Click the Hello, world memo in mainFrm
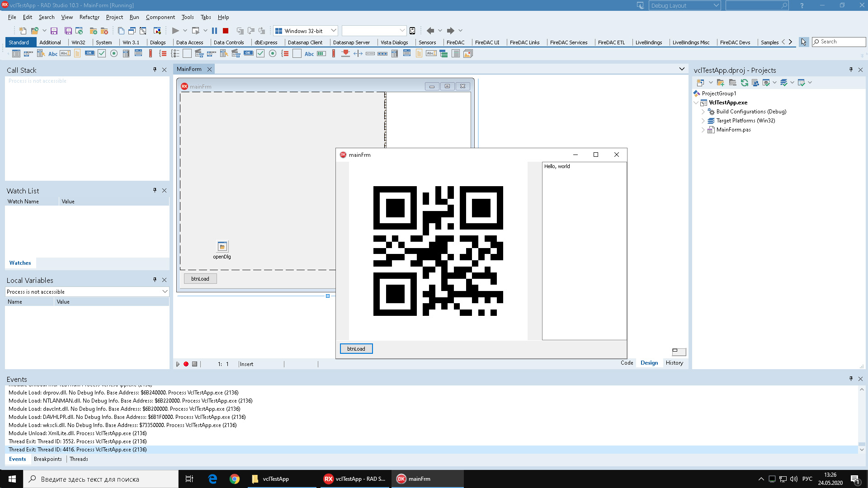Viewport: 868px width, 488px height. click(585, 251)
